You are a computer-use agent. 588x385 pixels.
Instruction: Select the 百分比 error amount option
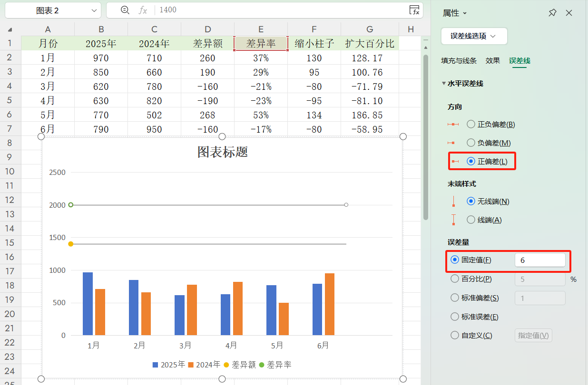454,279
